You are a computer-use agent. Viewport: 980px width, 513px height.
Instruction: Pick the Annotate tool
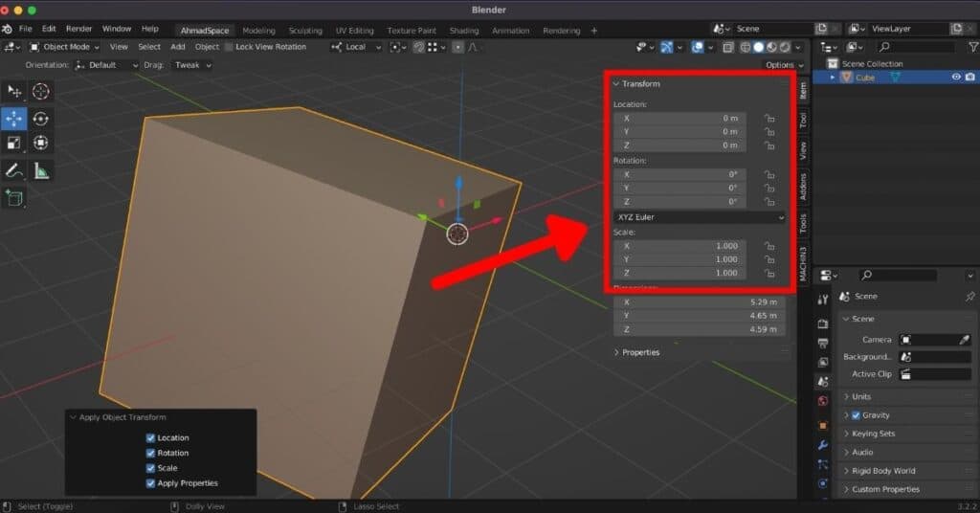14,171
